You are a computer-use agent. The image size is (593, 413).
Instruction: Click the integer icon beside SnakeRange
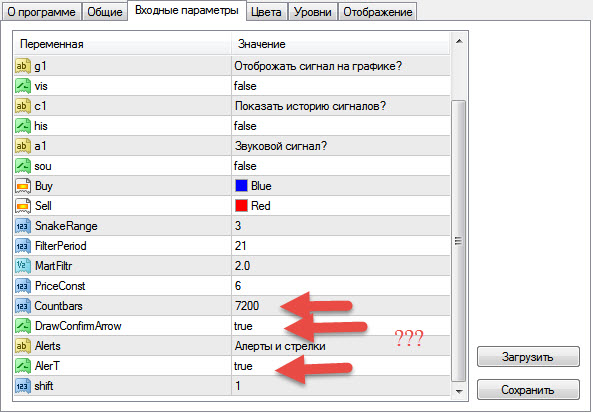tap(23, 226)
